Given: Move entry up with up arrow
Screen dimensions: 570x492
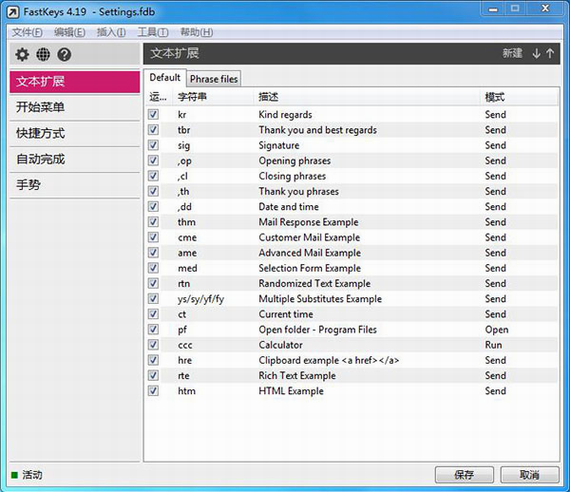Looking at the screenshot, I should [x=550, y=53].
